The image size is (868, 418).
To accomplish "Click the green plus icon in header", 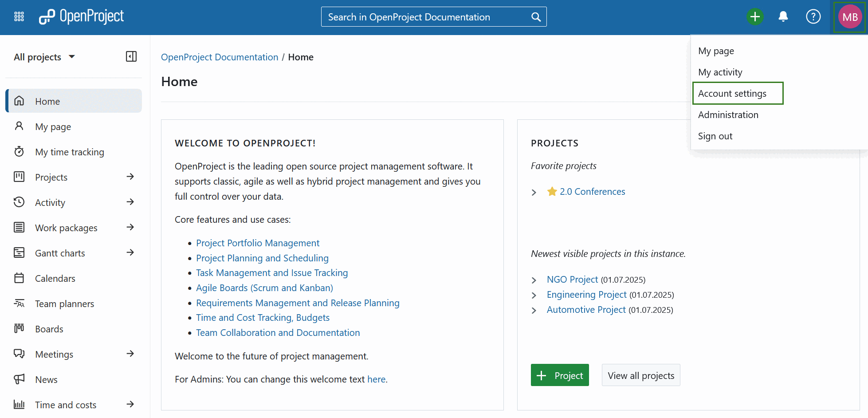I will 755,16.
